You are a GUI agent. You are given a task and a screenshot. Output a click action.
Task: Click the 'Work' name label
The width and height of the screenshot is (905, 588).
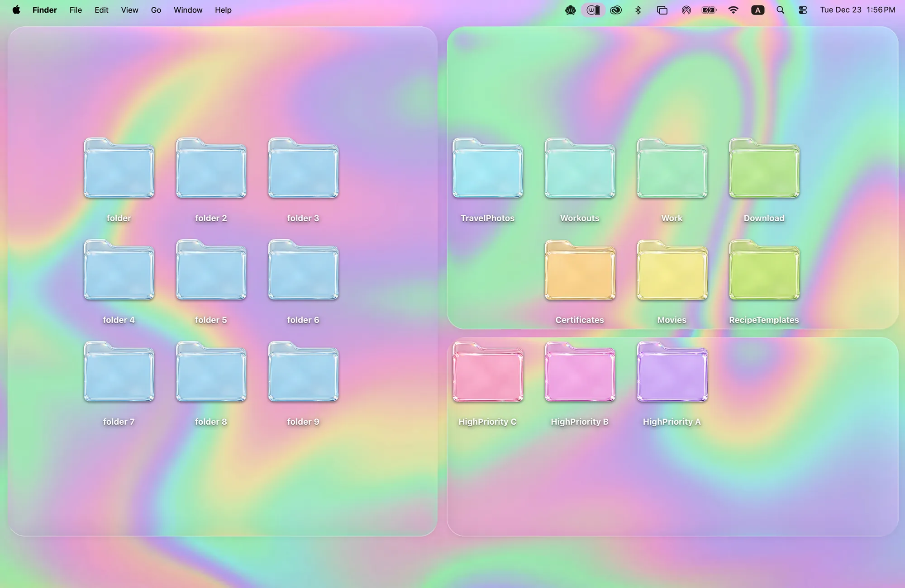[x=672, y=218]
